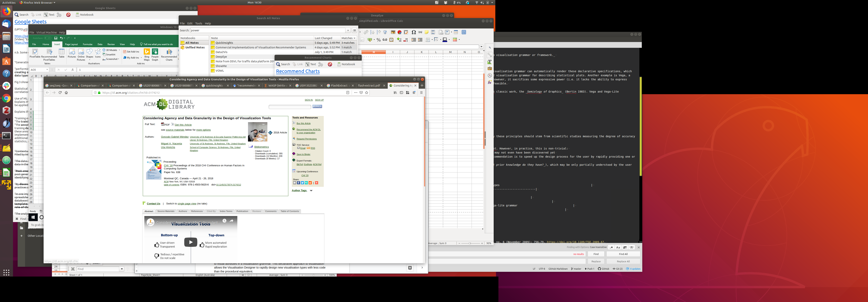Adjust the LibreOffice Calc zoom slider
The height and width of the screenshot is (302, 868).
(x=470, y=243)
